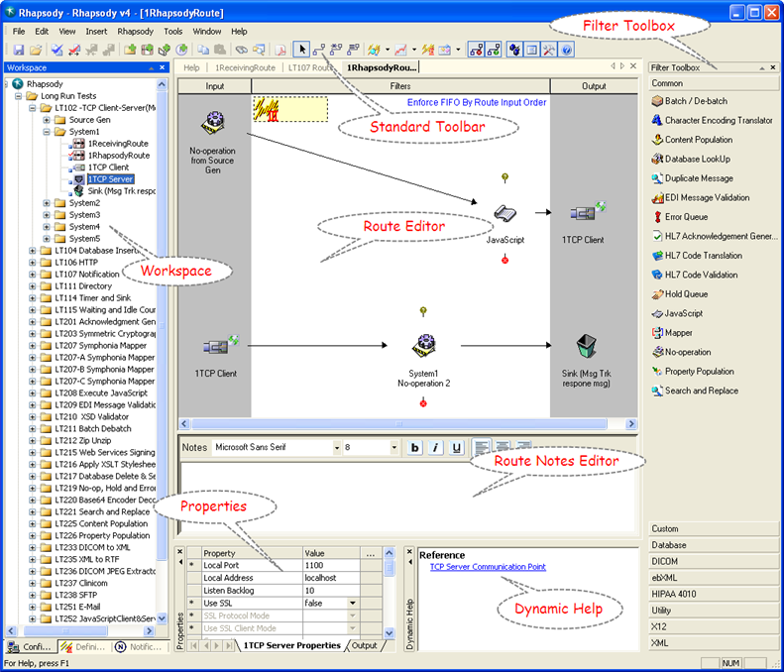
Task: Click route editor horizontal scrollbar
Action: click(x=399, y=424)
